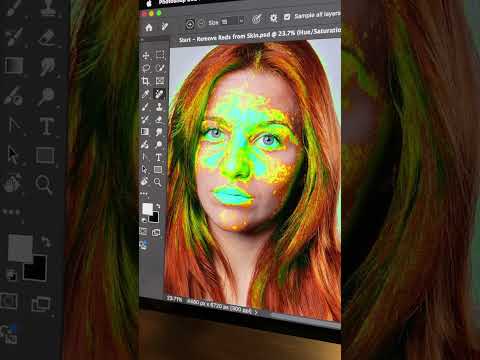480x360 pixels.
Task: Choose the add (plus) brush mode
Action: 190,24
